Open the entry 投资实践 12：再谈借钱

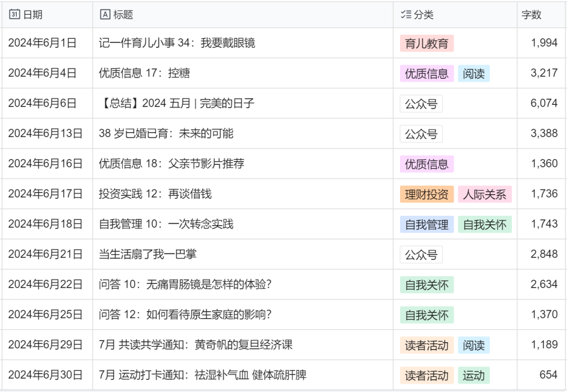pos(155,194)
